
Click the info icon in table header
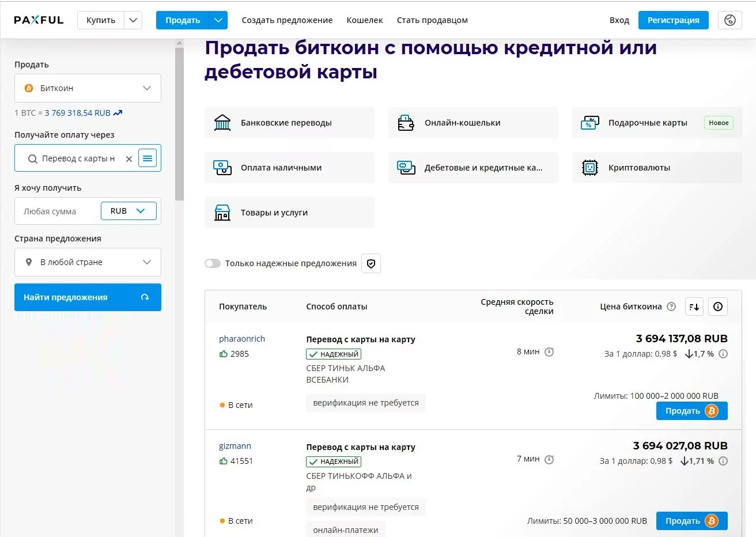(718, 307)
